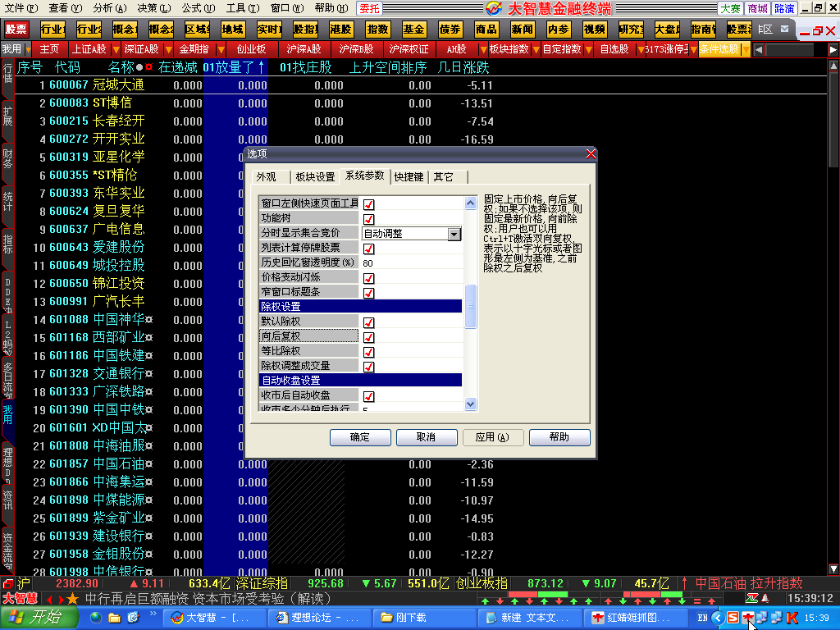Image resolution: width=840 pixels, height=630 pixels.
Task: Toggle 窗口左侧快速页面工具 checkbox
Action: tap(368, 204)
